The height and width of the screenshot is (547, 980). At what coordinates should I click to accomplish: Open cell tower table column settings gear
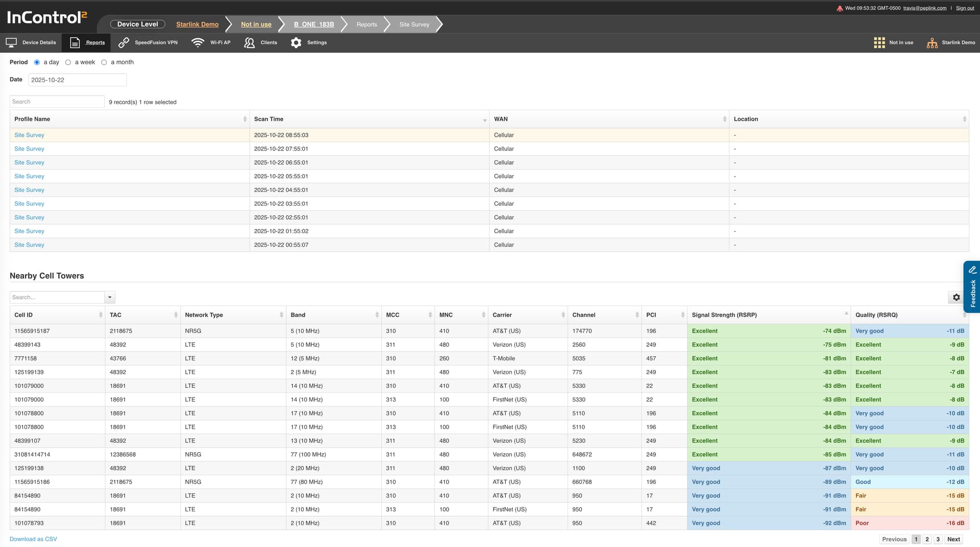coord(956,297)
